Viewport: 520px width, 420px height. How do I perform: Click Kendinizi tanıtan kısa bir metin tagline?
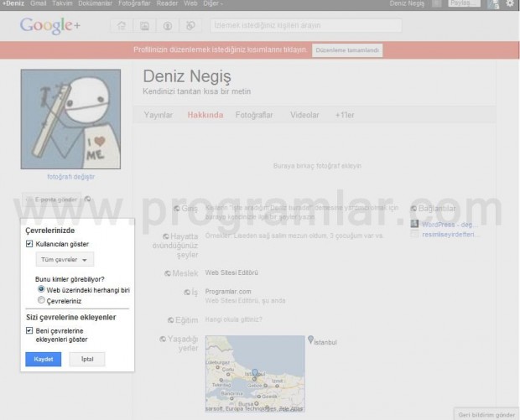(196, 91)
